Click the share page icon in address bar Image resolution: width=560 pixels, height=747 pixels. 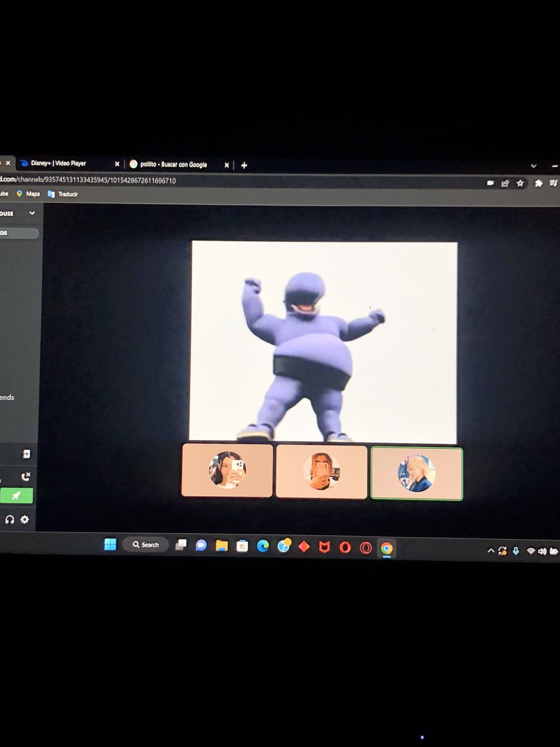pyautogui.click(x=505, y=183)
